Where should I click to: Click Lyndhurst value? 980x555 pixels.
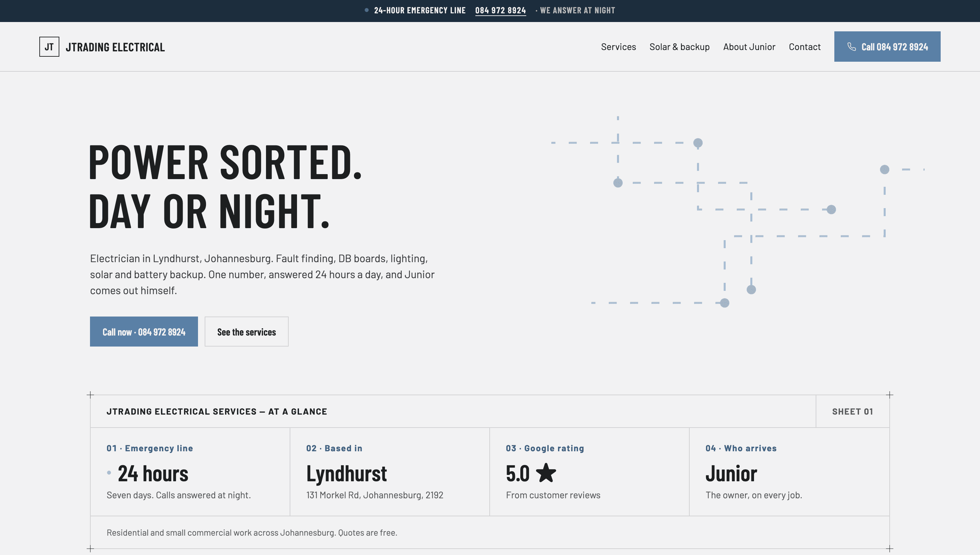coord(347,474)
